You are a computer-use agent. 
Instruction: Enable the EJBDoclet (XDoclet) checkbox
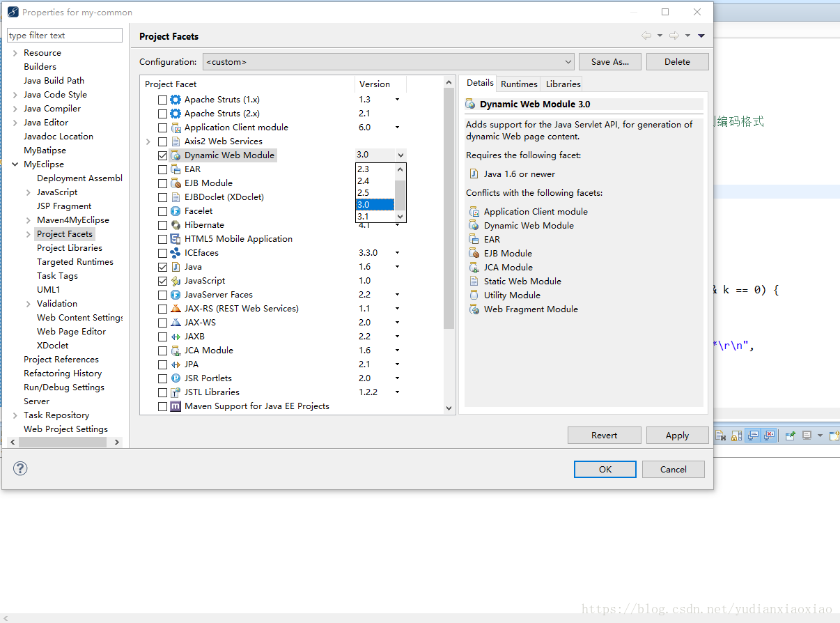[x=163, y=197]
